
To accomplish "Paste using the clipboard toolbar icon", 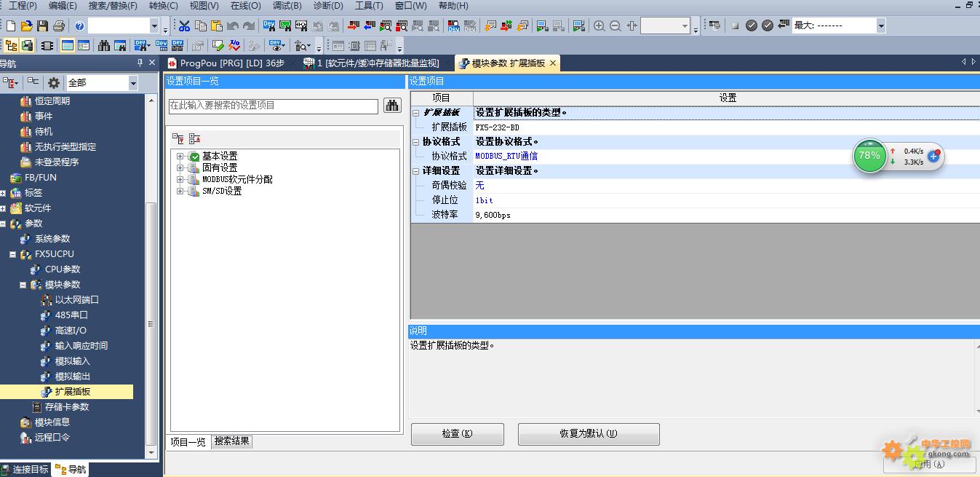I will [216, 26].
